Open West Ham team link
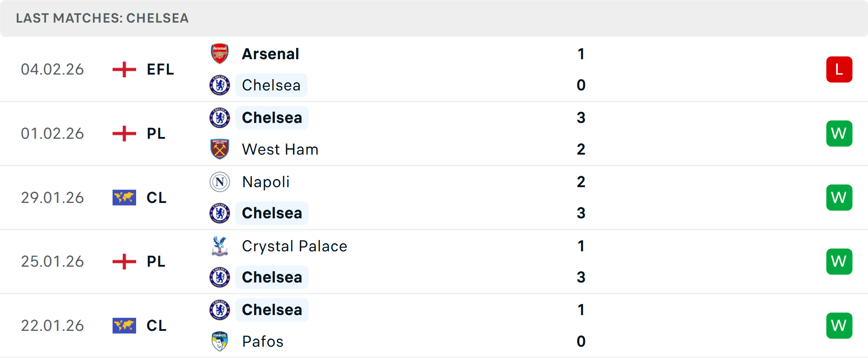The width and height of the screenshot is (868, 358). point(280,149)
